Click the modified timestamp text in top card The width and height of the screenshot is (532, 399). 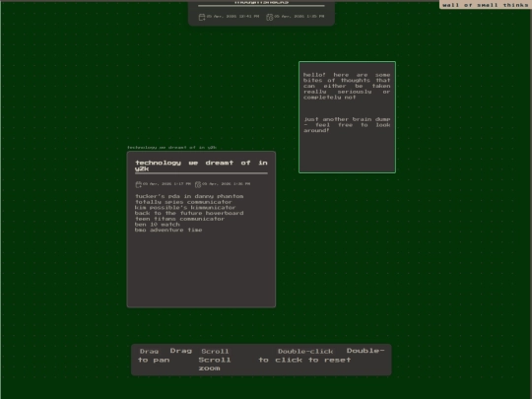299,17
